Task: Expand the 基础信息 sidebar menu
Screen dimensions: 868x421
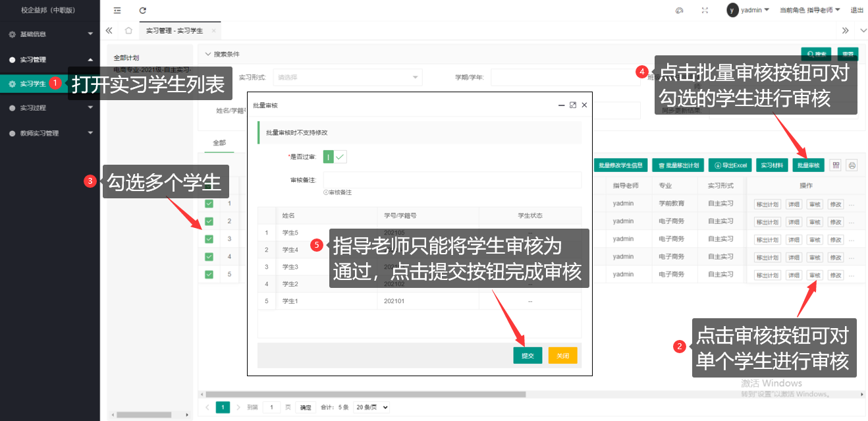Action: click(50, 34)
